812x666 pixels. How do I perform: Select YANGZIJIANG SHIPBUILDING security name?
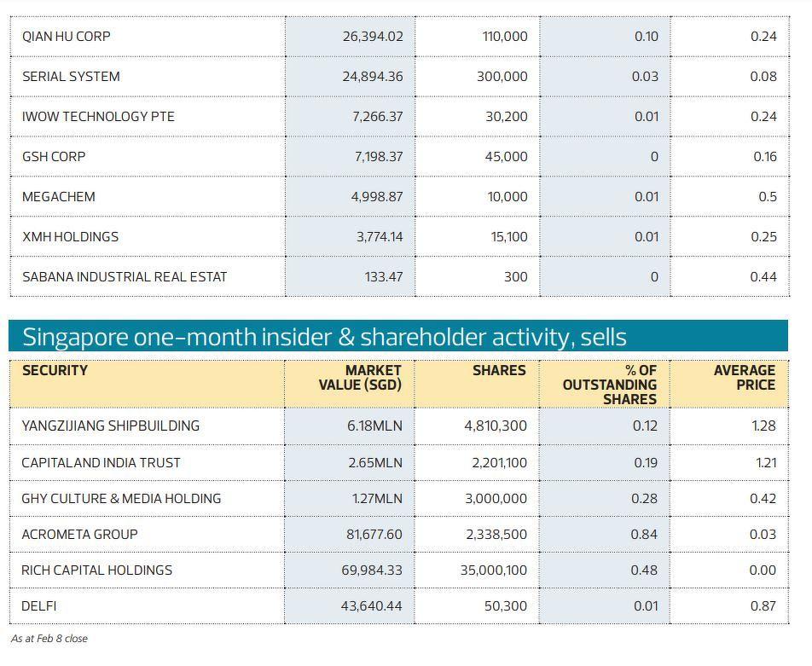111,426
